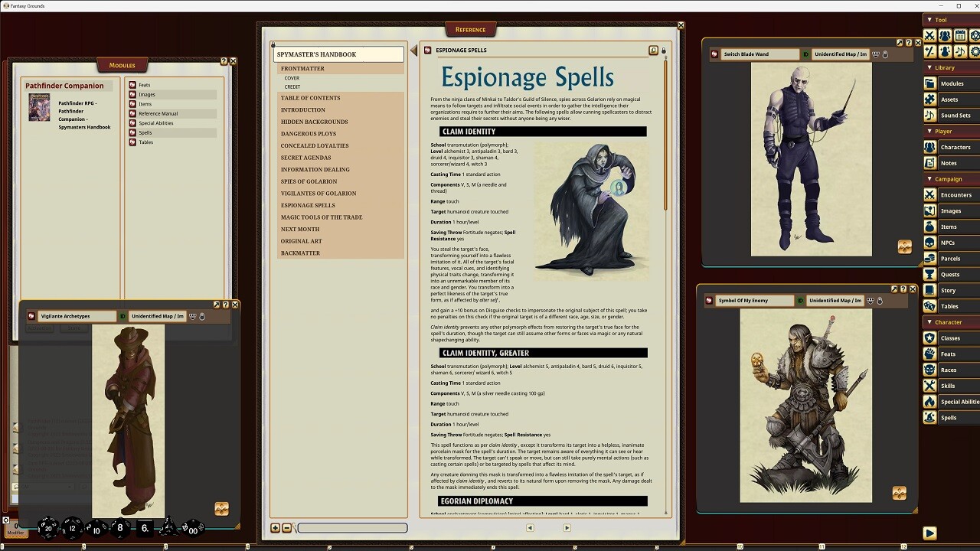
Task: Open Reference Manual in module list
Action: 158,113
